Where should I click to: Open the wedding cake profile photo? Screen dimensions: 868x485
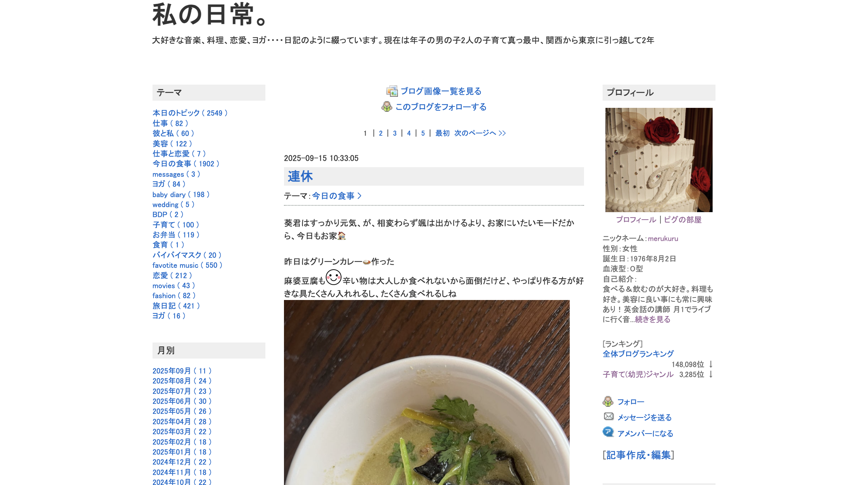pos(659,160)
